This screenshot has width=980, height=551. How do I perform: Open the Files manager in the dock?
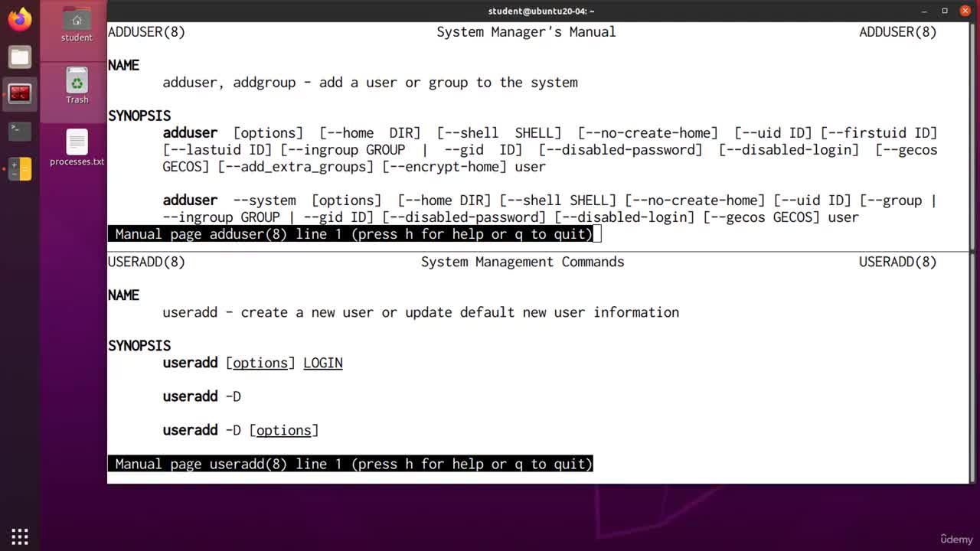coord(20,57)
